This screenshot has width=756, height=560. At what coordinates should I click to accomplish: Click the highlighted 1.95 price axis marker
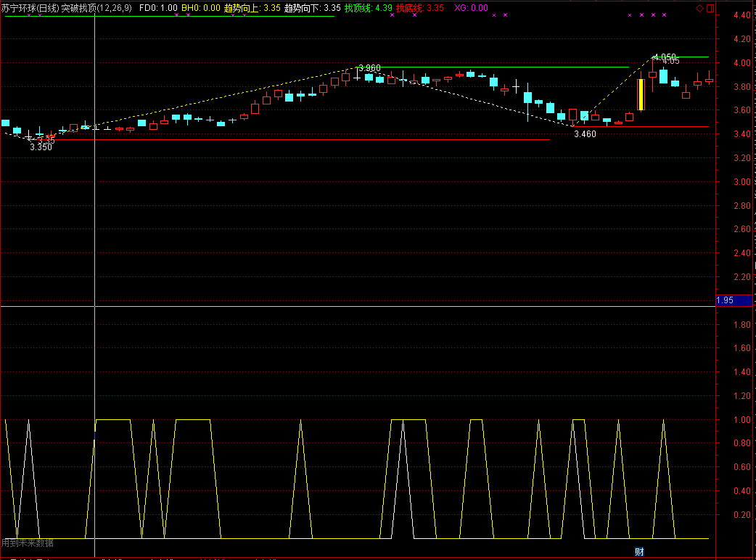[x=734, y=300]
